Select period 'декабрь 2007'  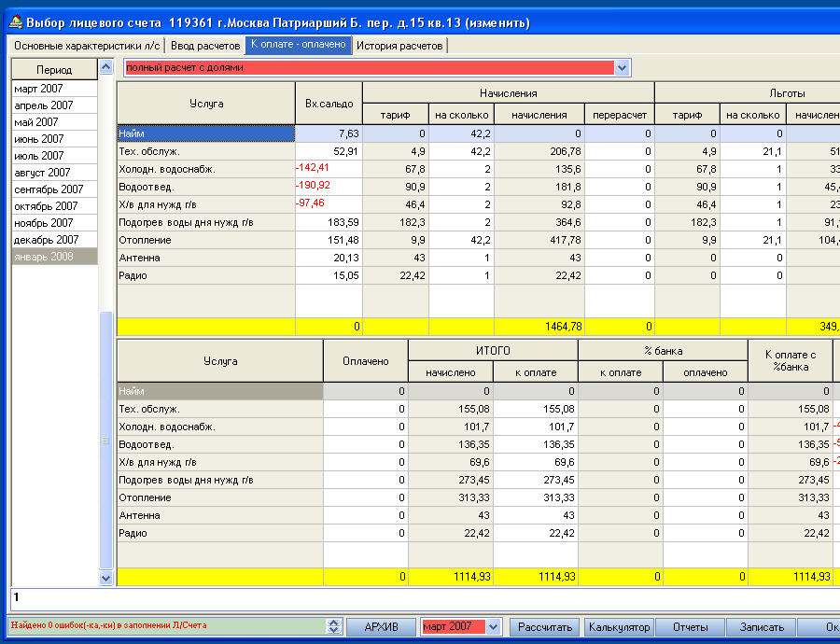point(54,240)
